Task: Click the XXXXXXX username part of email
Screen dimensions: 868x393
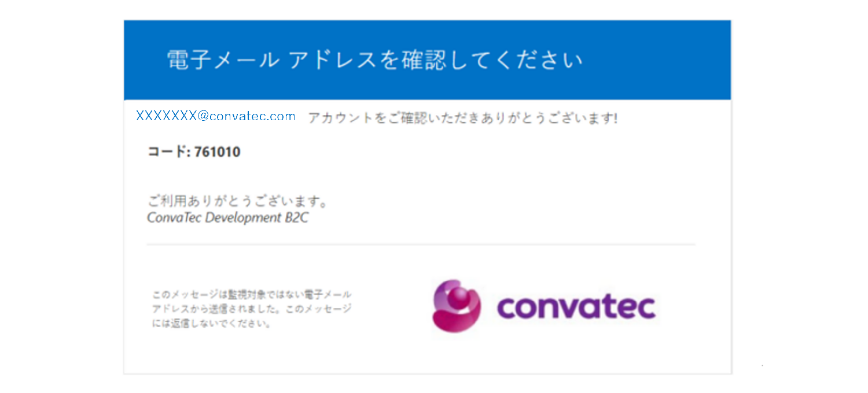Action: (167, 116)
